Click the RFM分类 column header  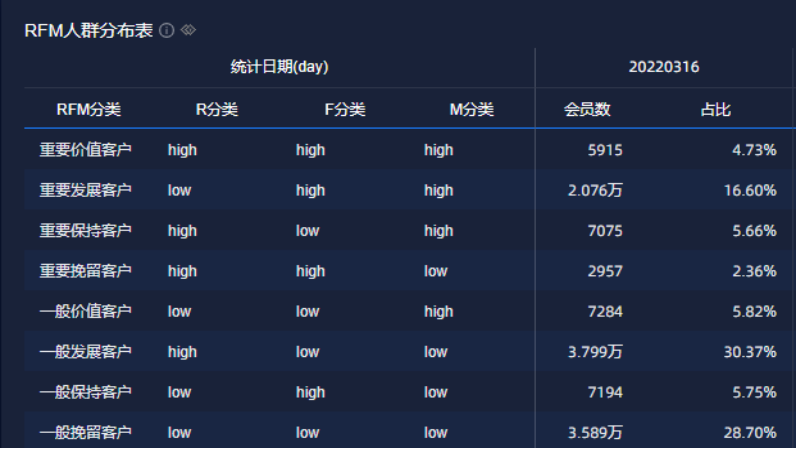87,109
